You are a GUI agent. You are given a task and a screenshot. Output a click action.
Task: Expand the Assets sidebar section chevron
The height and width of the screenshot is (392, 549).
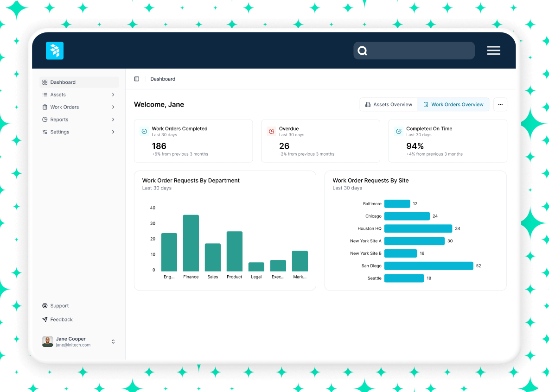click(x=113, y=95)
